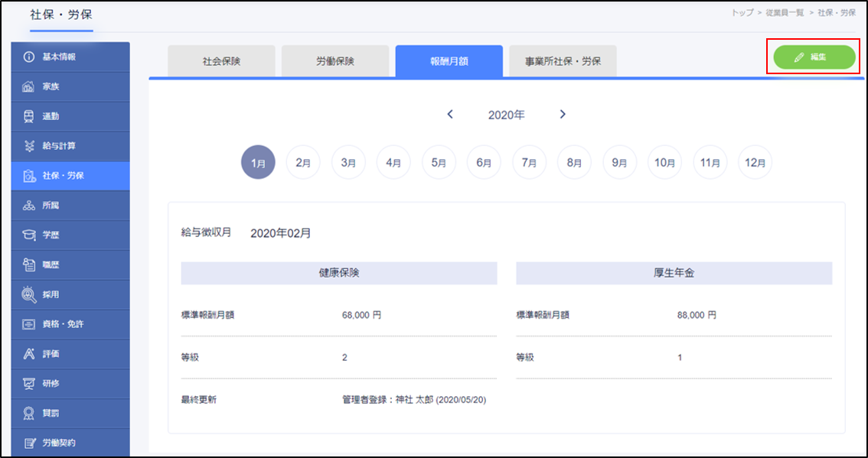Click the 賞罰 medal icon in sidebar
The width and height of the screenshot is (868, 458).
coord(29,413)
